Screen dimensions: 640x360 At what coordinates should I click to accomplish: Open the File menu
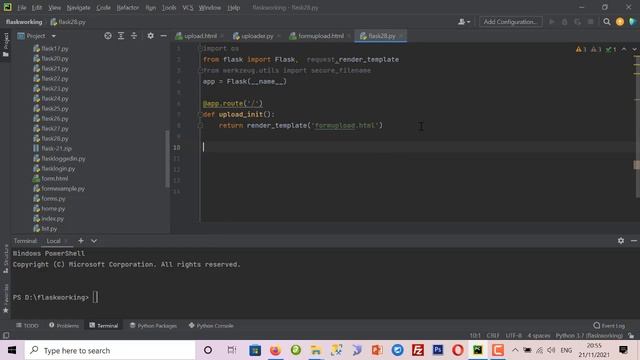22,8
